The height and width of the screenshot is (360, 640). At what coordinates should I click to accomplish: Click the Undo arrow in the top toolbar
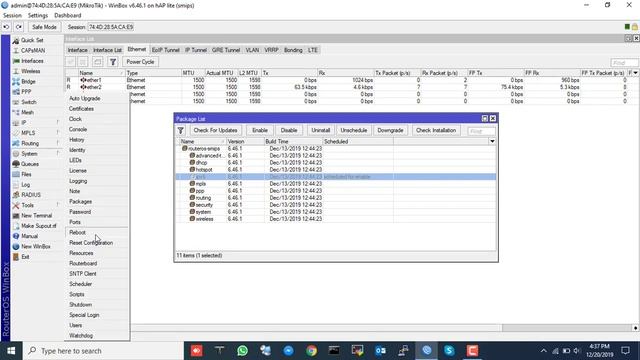tap(7, 27)
